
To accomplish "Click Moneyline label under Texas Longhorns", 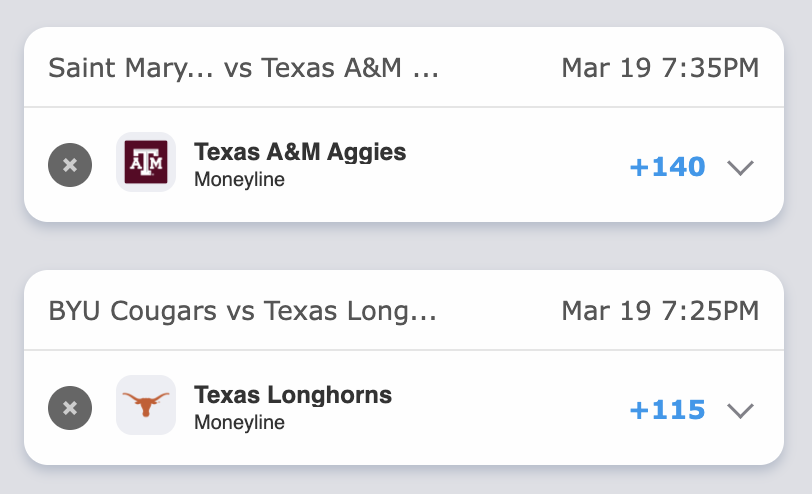I will tap(239, 423).
